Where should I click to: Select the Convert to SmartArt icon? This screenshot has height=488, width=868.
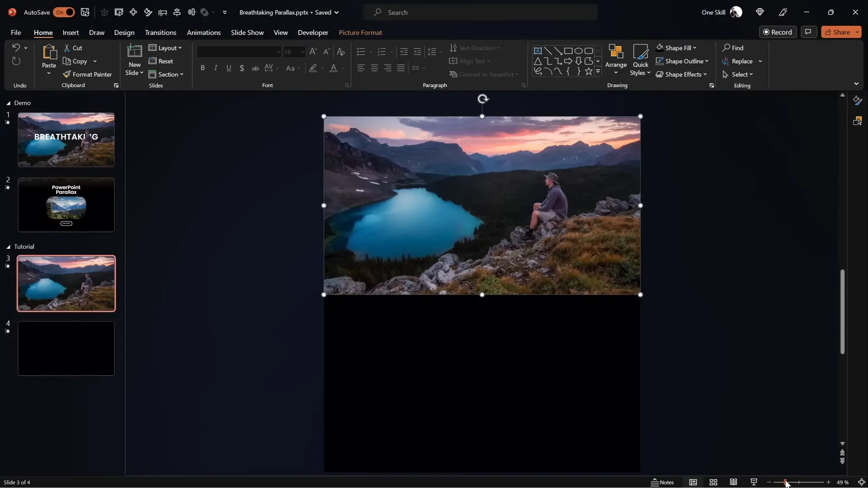pyautogui.click(x=454, y=74)
